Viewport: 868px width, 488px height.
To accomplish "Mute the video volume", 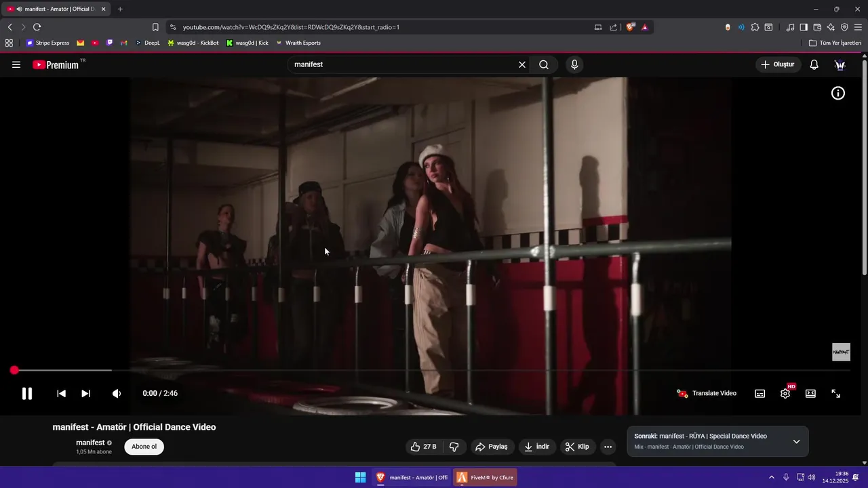I will (x=117, y=393).
